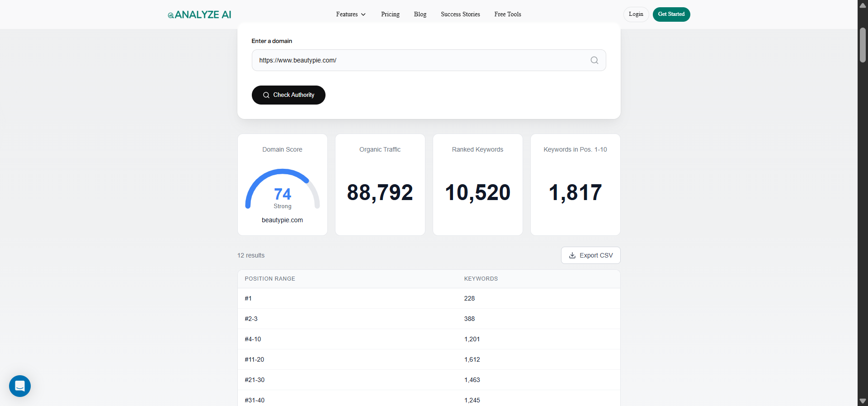The width and height of the screenshot is (868, 406).
Task: Click the Login button
Action: pos(636,14)
